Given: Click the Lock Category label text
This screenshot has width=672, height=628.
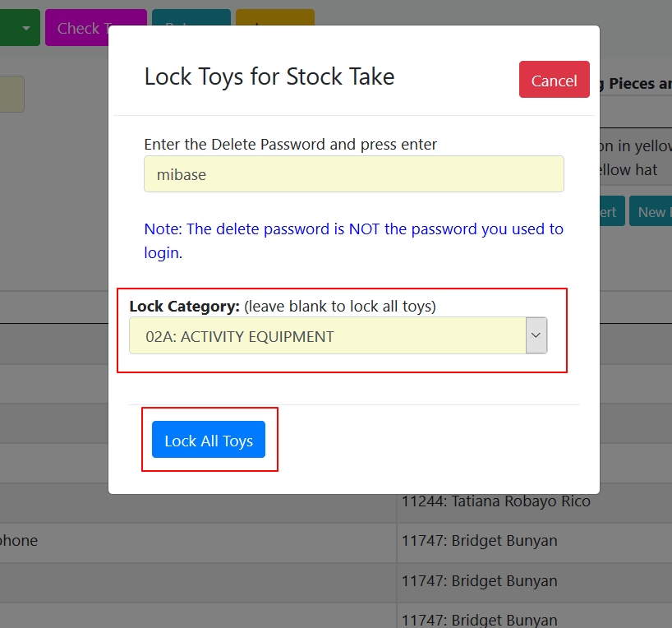Looking at the screenshot, I should (184, 307).
